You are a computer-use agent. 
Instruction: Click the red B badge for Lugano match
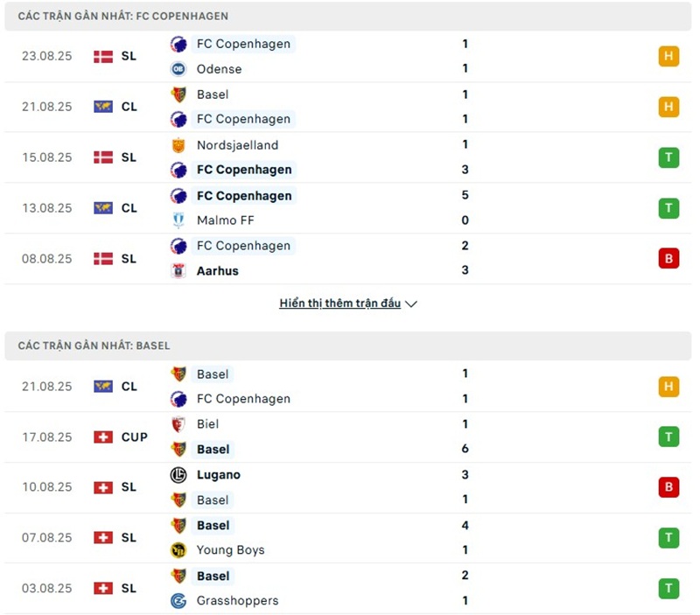tap(668, 487)
